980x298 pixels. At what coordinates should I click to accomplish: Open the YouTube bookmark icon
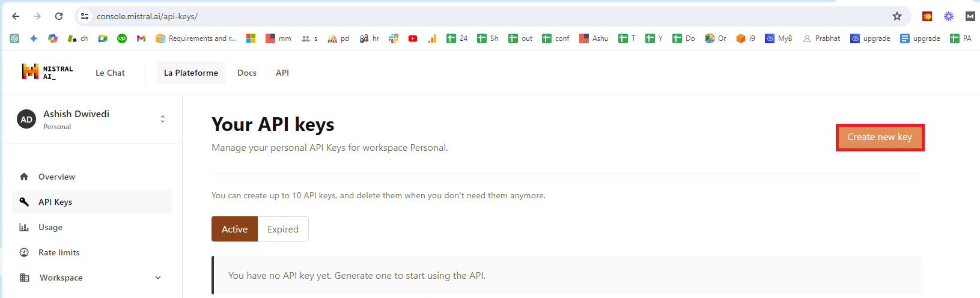(x=413, y=38)
